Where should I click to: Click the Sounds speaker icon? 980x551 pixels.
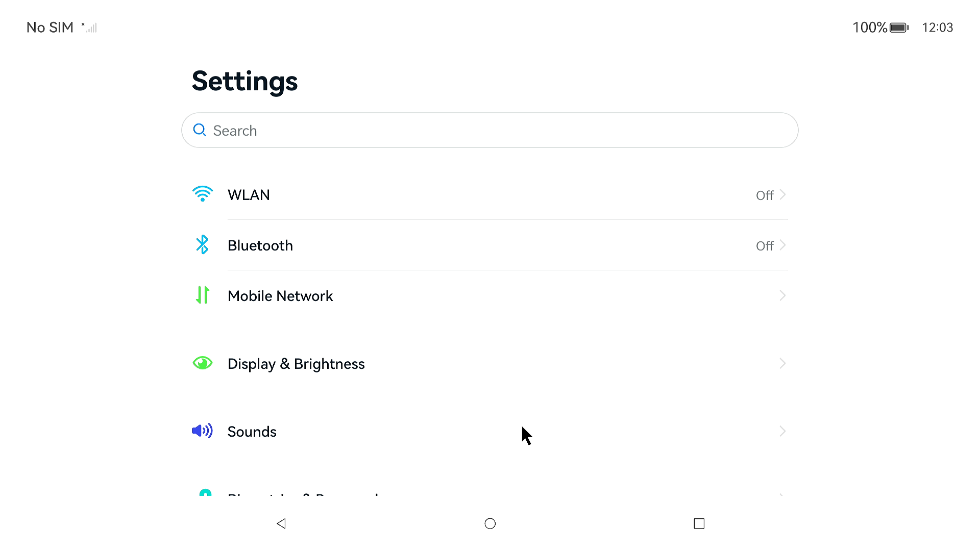202,431
